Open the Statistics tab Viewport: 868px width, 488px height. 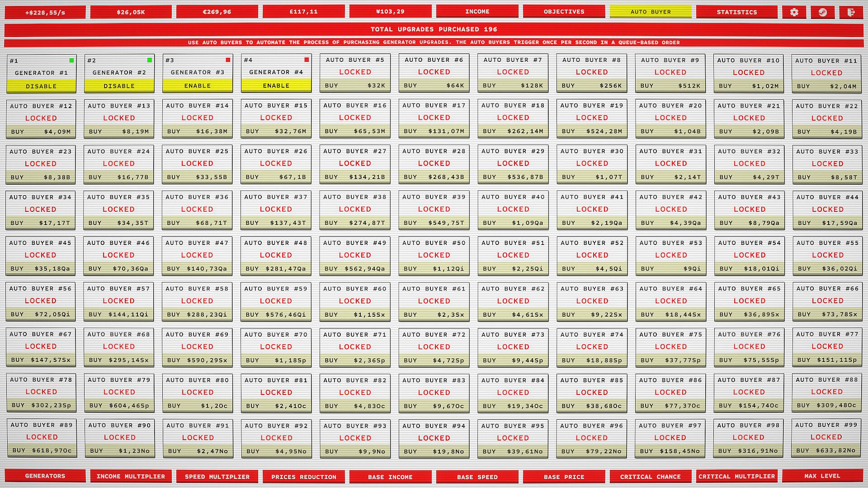coord(736,12)
